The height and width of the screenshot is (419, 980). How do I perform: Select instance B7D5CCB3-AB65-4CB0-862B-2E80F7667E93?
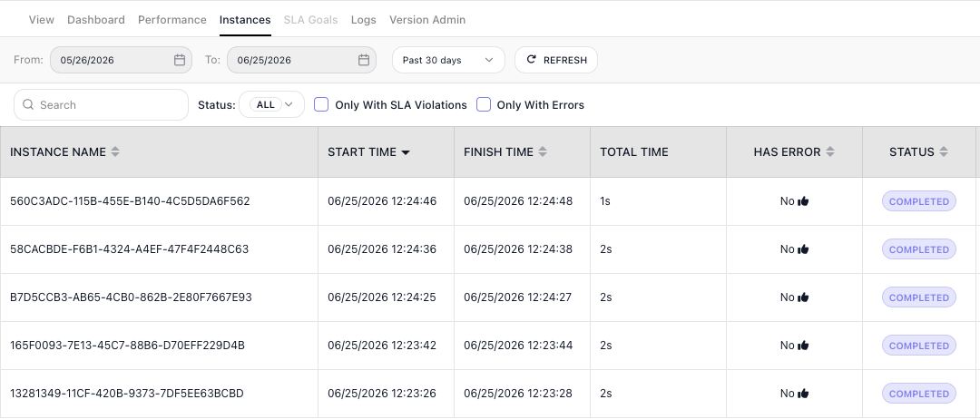(131, 297)
